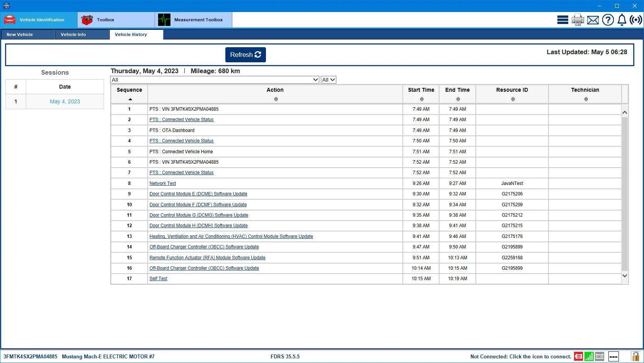Open the OBCC Software Update link in sequence 14
The width and height of the screenshot is (644, 363).
[204, 247]
